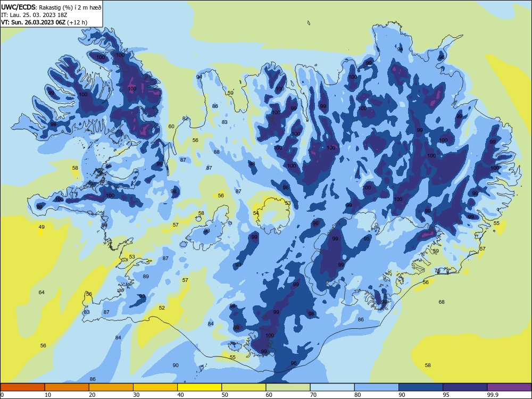
Task: Click the 60–70 pale green legend swatch
Action: click(288, 387)
